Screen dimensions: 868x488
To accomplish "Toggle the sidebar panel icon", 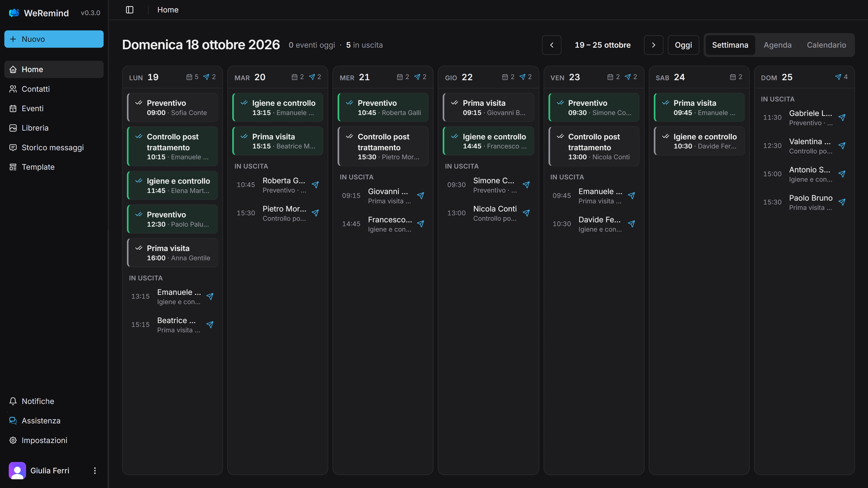I will [x=129, y=10].
